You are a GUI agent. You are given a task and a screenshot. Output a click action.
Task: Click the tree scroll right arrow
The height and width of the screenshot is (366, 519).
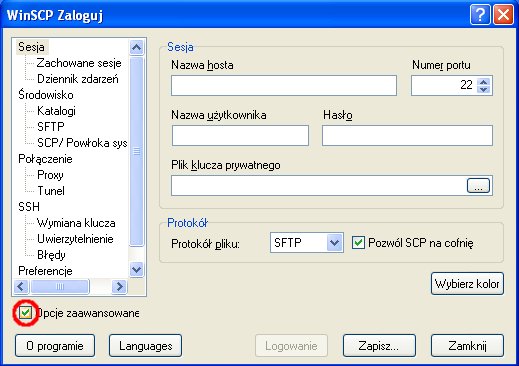119,286
